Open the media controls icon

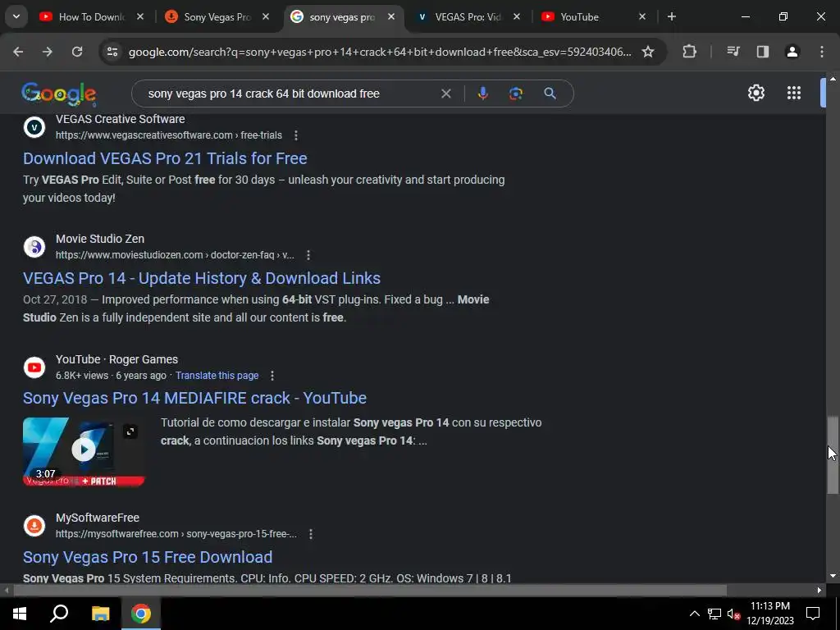tap(733, 52)
